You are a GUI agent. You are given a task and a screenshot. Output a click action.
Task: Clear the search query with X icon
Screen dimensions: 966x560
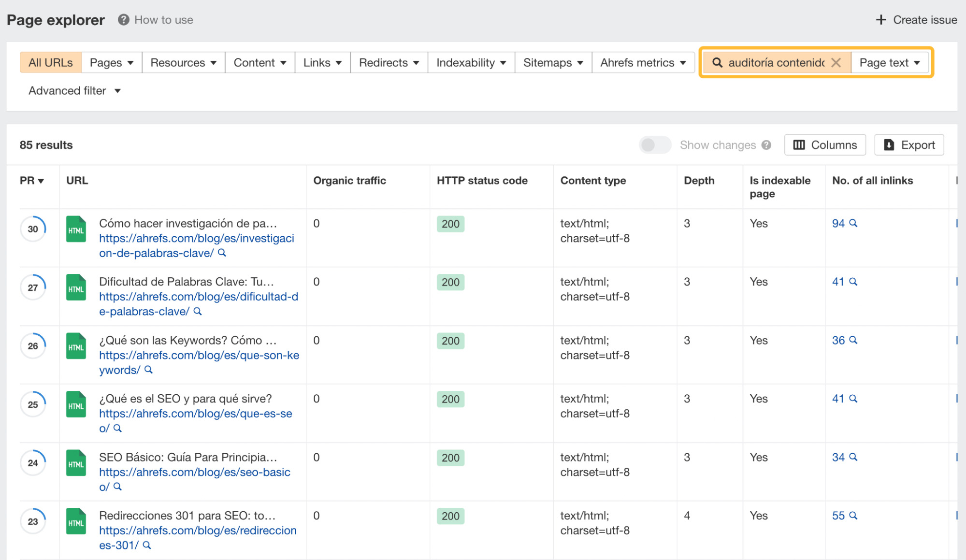[x=836, y=63]
